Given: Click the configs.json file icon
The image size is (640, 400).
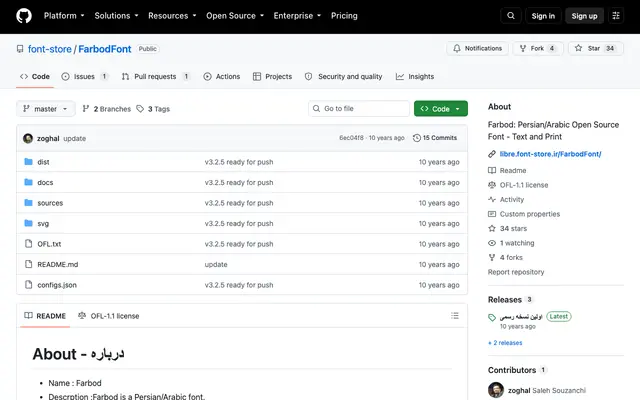Looking at the screenshot, I should (29, 284).
